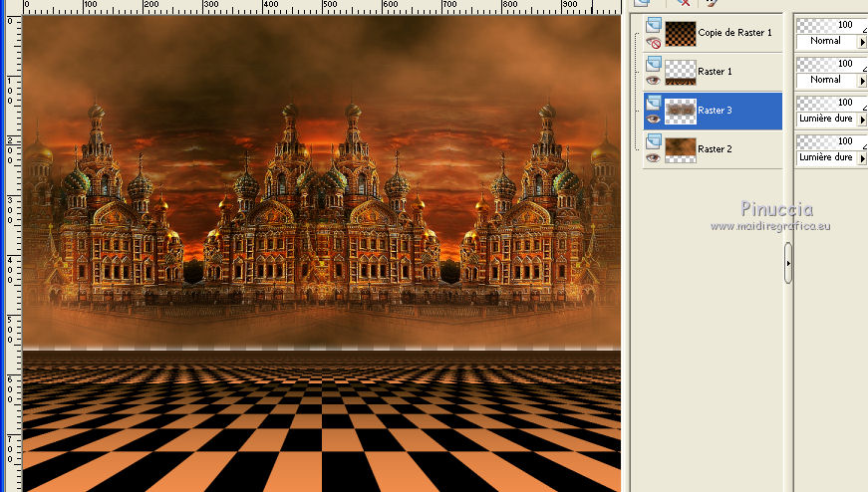Toggle visibility of the Raster 3 layer

pyautogui.click(x=654, y=120)
